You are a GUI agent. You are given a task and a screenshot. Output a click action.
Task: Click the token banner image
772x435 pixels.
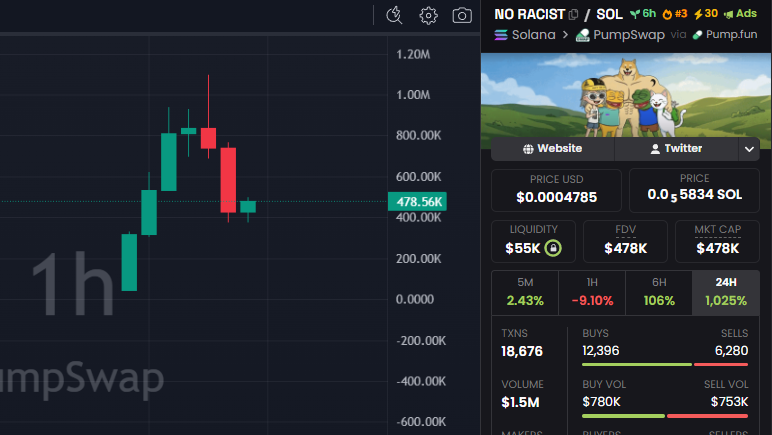625,94
